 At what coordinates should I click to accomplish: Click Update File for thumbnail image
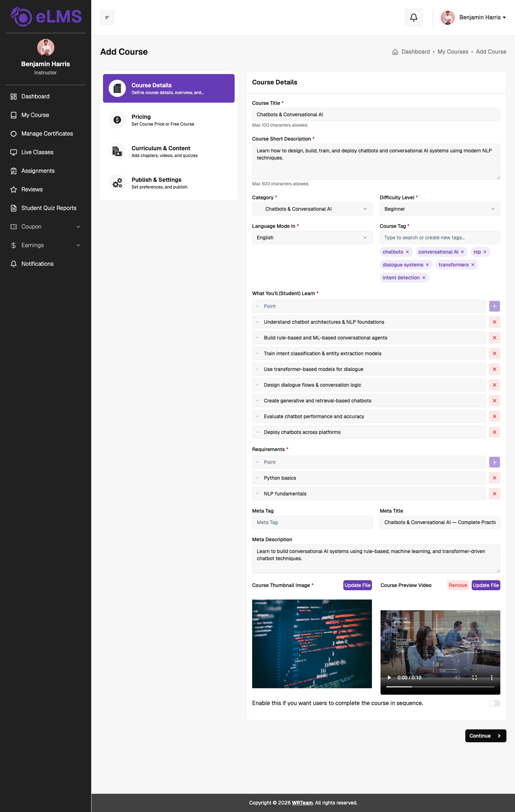point(358,585)
